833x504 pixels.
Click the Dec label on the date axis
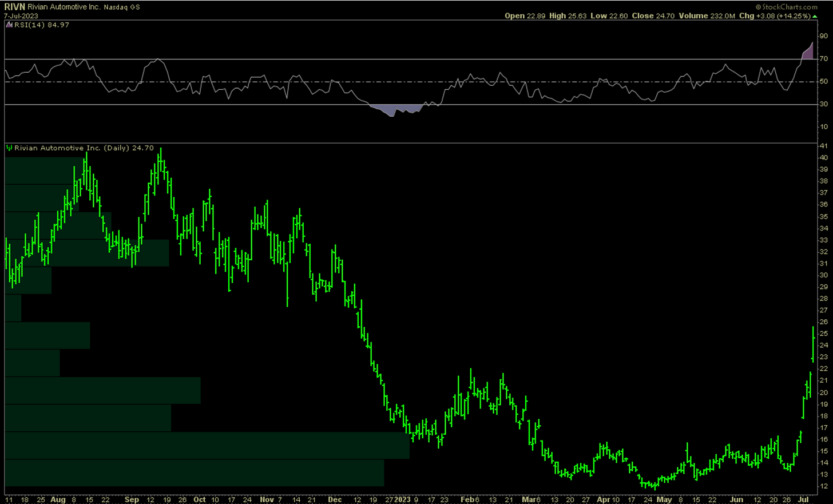tap(335, 499)
